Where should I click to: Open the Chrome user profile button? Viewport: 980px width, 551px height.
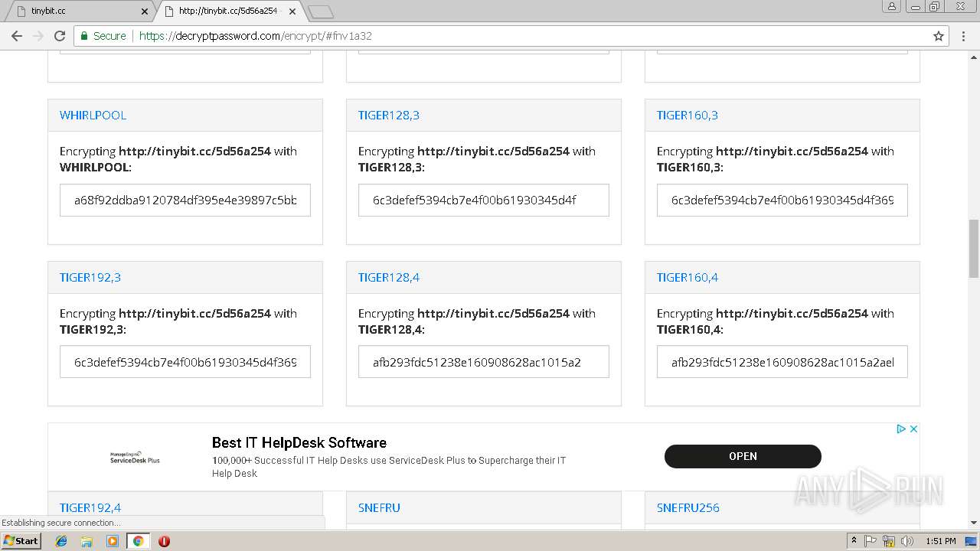click(892, 6)
